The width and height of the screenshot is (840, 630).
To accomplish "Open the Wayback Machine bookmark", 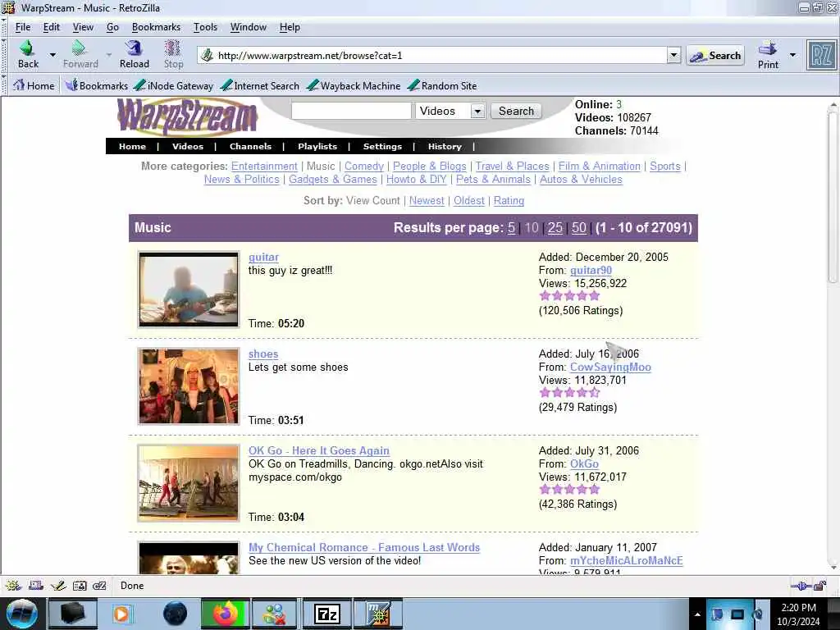I will (x=354, y=85).
